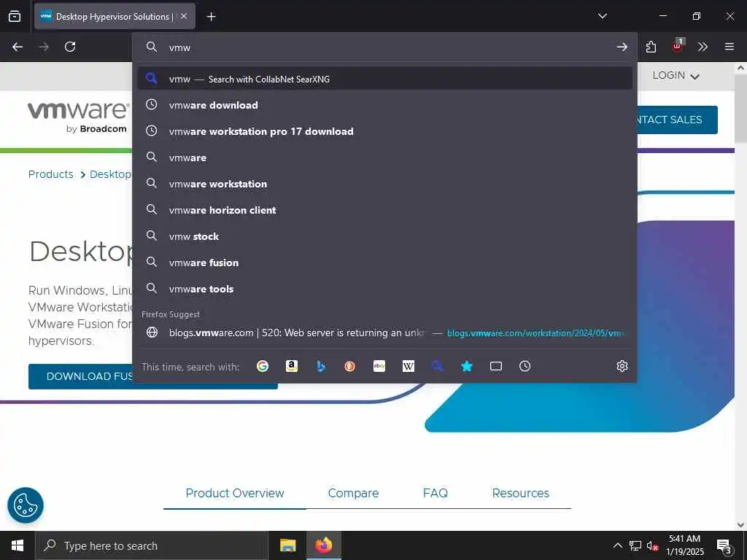Click the Desktop breadcrumb link
This screenshot has height=560, width=747.
(110, 174)
